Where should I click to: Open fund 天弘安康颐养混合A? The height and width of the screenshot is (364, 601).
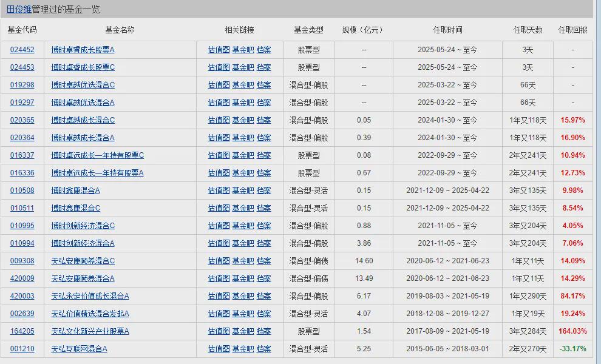83,278
